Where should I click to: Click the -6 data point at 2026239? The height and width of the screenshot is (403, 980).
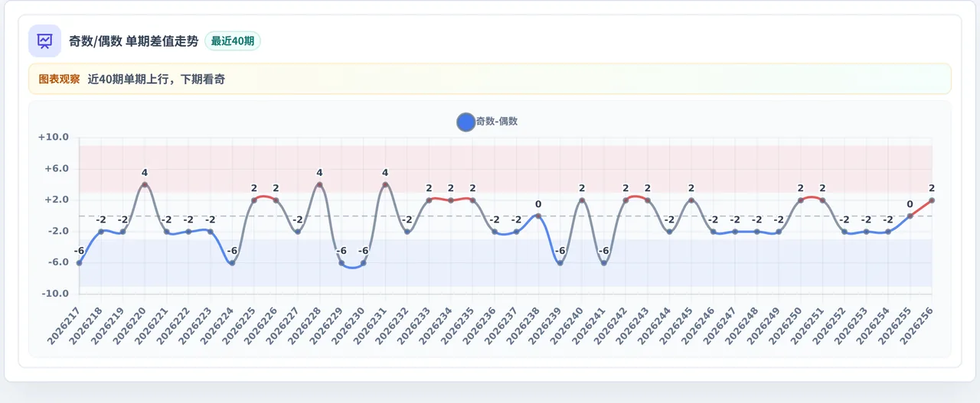point(560,263)
